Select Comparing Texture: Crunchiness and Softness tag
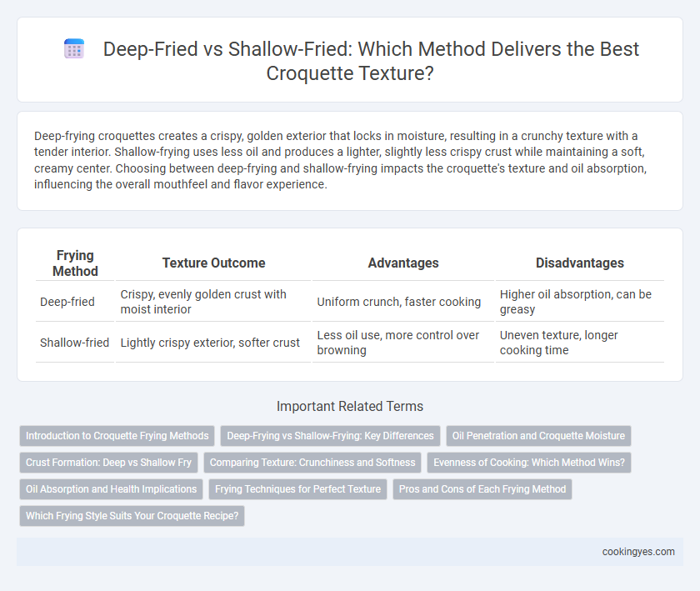This screenshot has width=700, height=591. coord(312,463)
